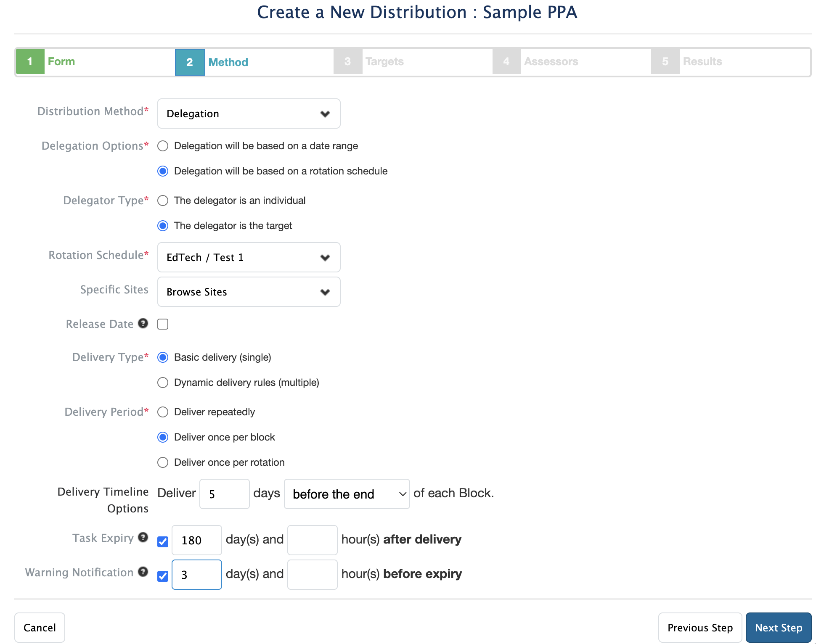Select Dynamic delivery rules (multiple)

click(163, 383)
